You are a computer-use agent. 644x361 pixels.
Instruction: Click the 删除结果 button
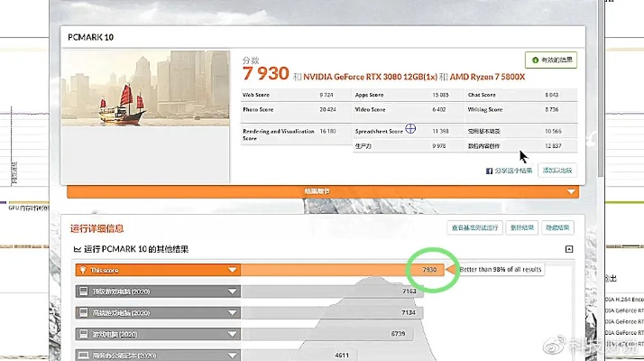520,228
